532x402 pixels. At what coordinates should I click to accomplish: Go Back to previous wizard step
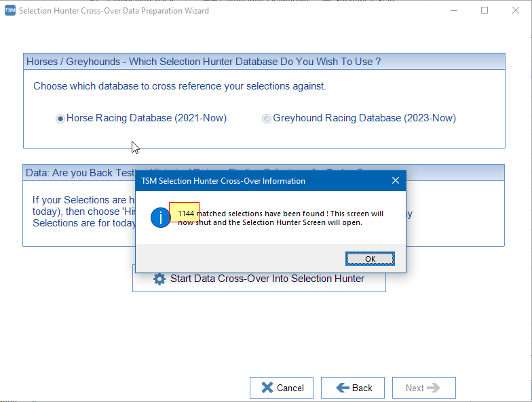click(353, 388)
